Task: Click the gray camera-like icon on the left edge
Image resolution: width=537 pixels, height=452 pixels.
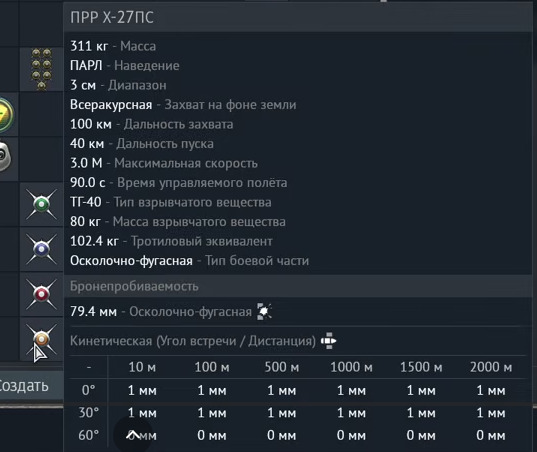Action: [5, 156]
